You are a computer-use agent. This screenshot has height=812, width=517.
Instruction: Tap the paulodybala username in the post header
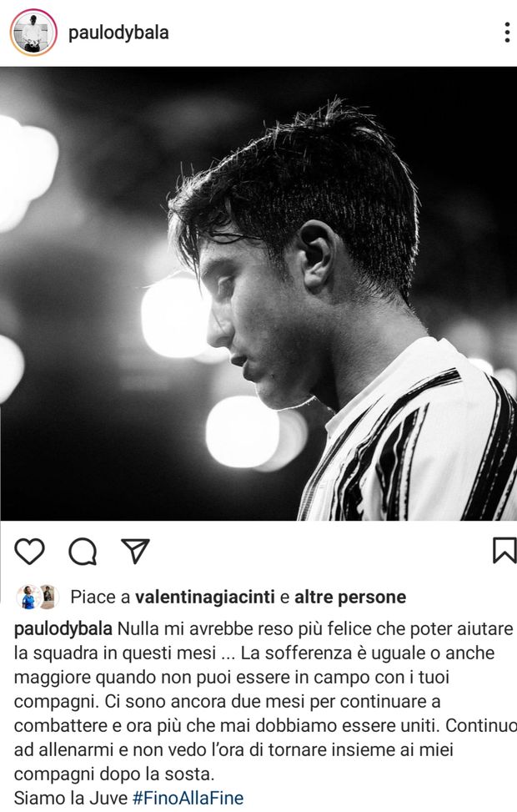pos(118,33)
